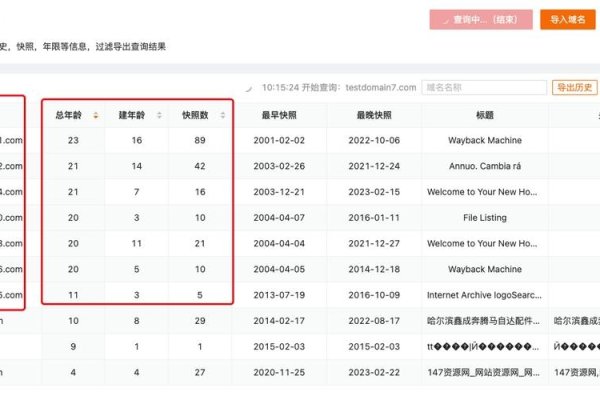The height and width of the screenshot is (400, 600).
Task: Click snapshot count 42 cell
Action: 200,166
